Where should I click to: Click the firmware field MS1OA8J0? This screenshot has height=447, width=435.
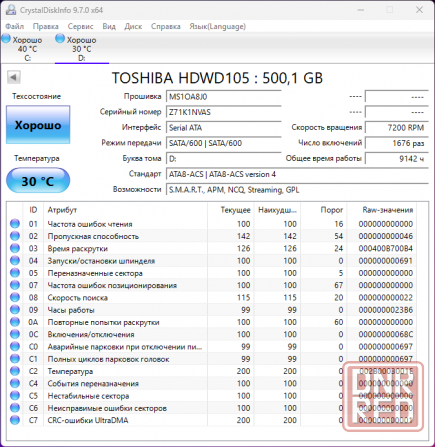[224, 97]
